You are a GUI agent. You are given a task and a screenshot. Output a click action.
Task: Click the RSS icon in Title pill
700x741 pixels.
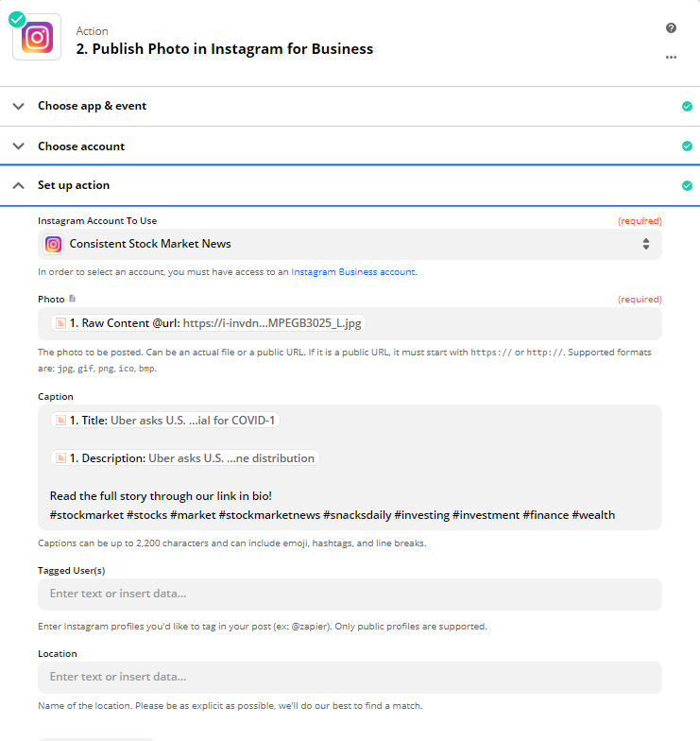pyautogui.click(x=60, y=420)
